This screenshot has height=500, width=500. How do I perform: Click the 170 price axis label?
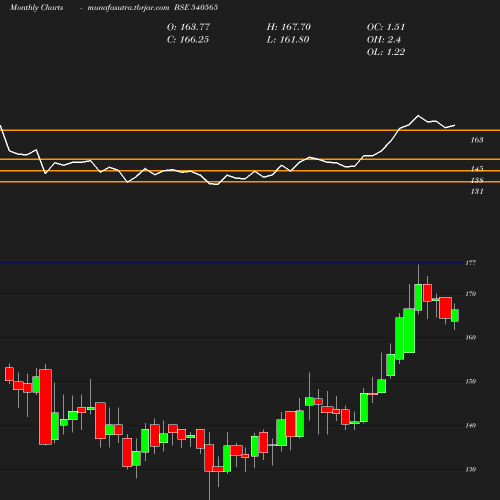(x=471, y=294)
